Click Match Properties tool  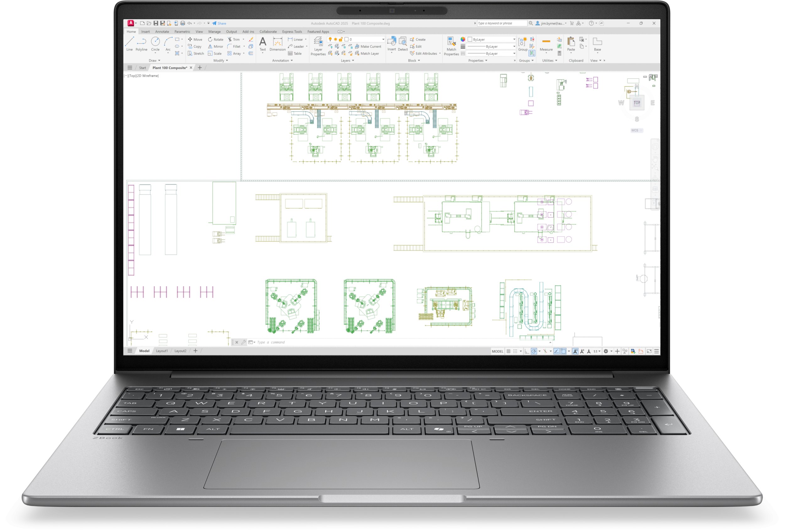(451, 46)
